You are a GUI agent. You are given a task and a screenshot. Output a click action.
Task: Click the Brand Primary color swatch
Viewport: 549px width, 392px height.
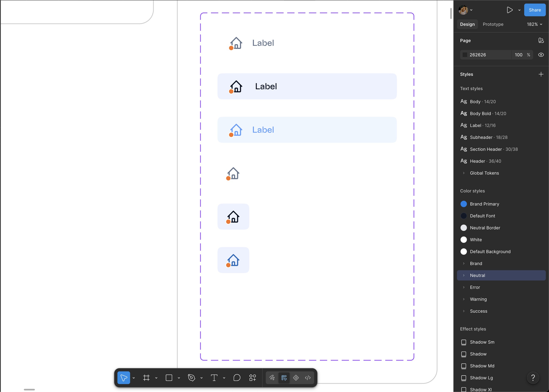coord(463,204)
